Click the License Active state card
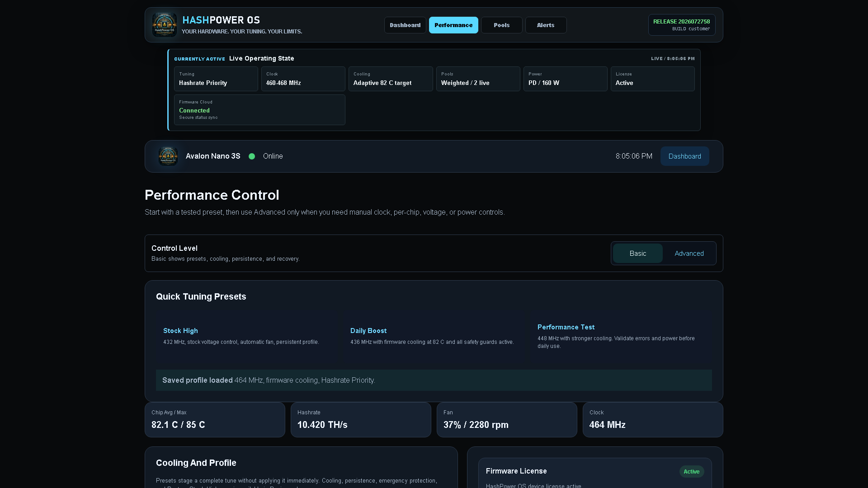 (652, 79)
